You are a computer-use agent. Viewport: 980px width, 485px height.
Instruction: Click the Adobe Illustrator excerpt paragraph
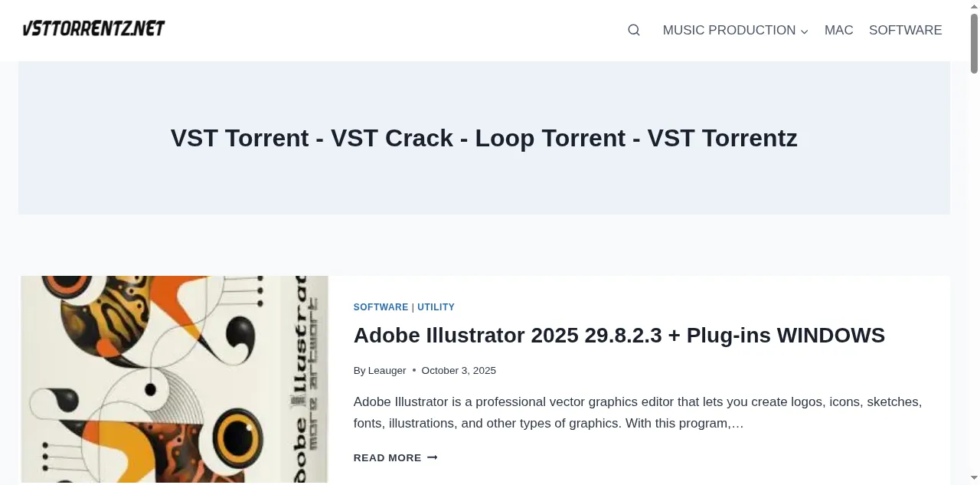click(x=638, y=412)
